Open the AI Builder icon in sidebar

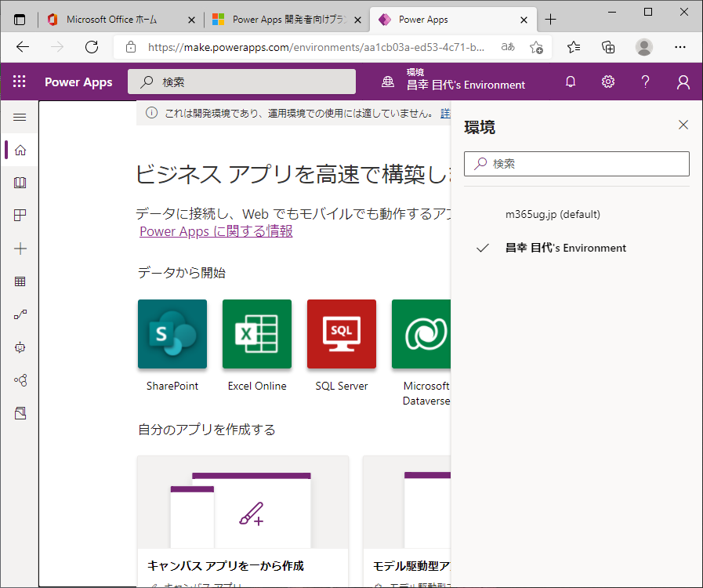(x=20, y=380)
